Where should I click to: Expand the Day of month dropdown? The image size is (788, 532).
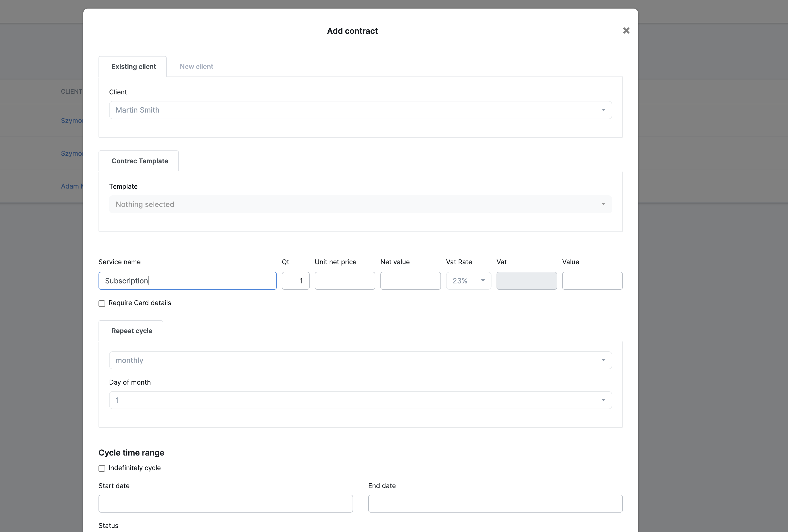(360, 400)
